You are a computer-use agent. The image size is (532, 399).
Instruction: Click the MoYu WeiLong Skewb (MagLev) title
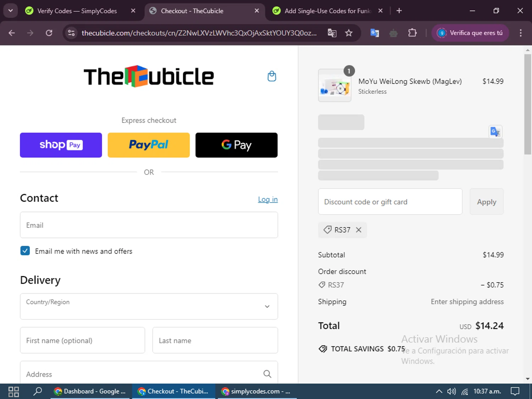tap(410, 81)
